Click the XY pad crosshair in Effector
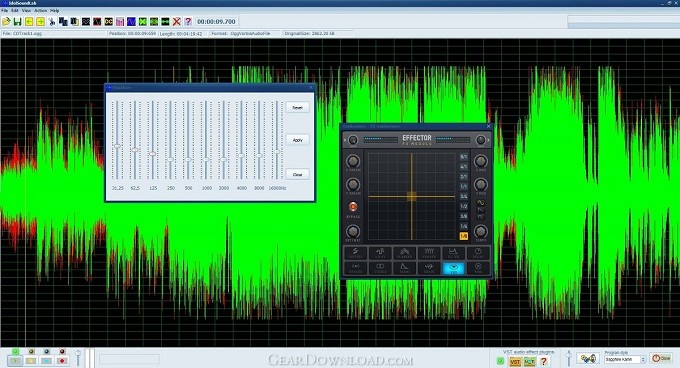The width and height of the screenshot is (680, 368). 412,197
